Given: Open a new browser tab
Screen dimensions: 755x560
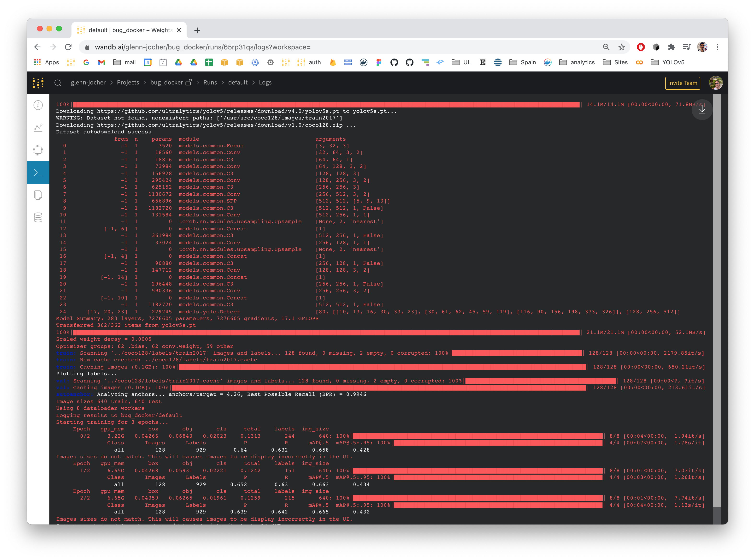Looking at the screenshot, I should tap(197, 30).
